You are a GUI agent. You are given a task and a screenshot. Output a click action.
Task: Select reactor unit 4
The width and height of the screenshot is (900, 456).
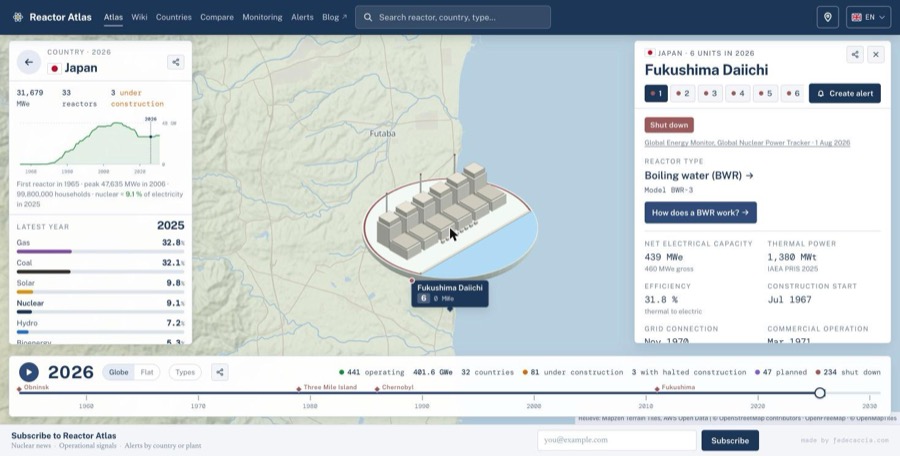[x=738, y=93]
